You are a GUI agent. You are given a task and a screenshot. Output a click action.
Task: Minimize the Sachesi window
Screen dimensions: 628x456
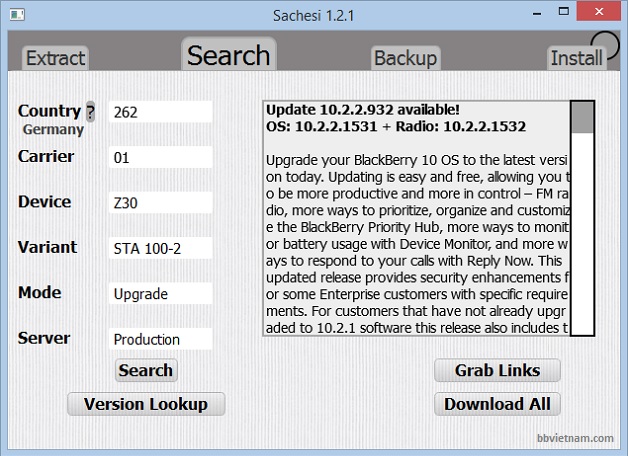tap(537, 12)
